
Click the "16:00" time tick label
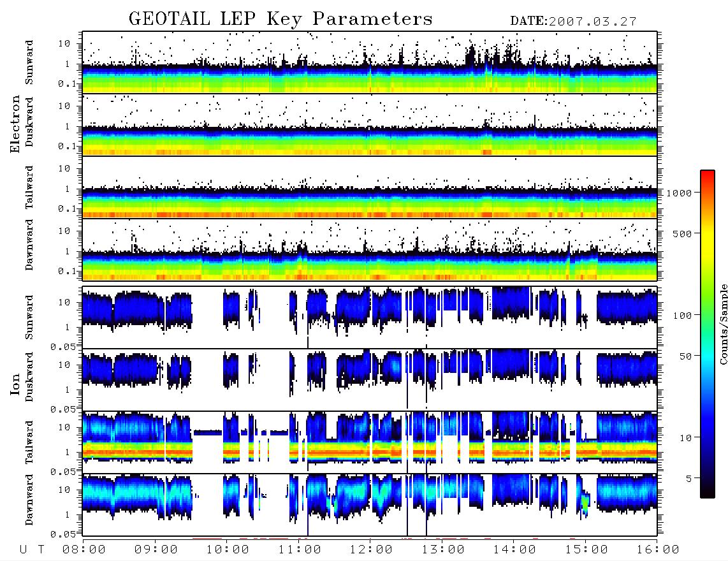pos(658,550)
